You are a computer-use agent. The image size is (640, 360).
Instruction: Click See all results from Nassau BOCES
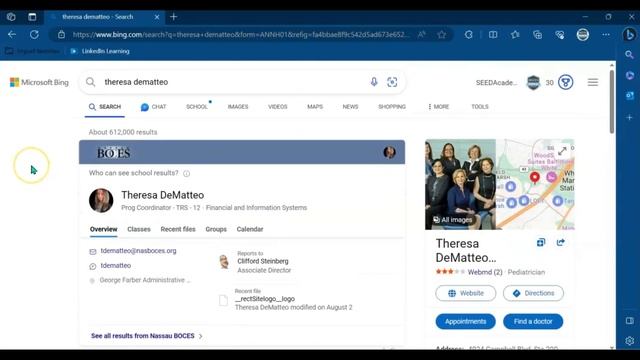[147, 336]
